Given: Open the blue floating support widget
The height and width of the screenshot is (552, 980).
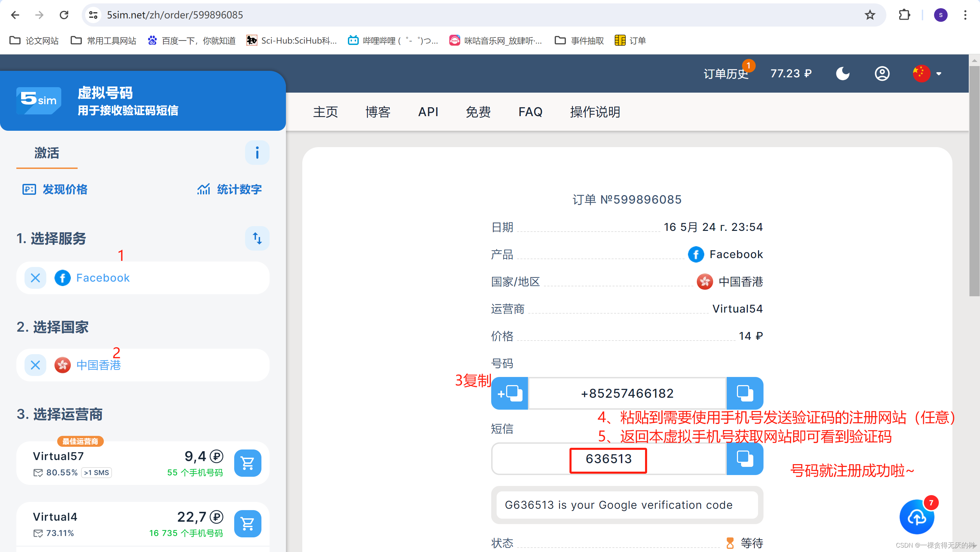Looking at the screenshot, I should [x=917, y=517].
